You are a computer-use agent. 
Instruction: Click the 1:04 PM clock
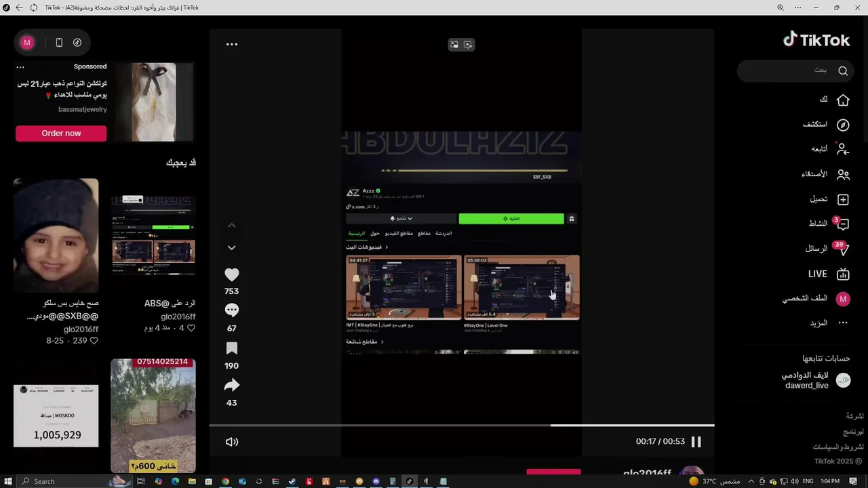[830, 481]
